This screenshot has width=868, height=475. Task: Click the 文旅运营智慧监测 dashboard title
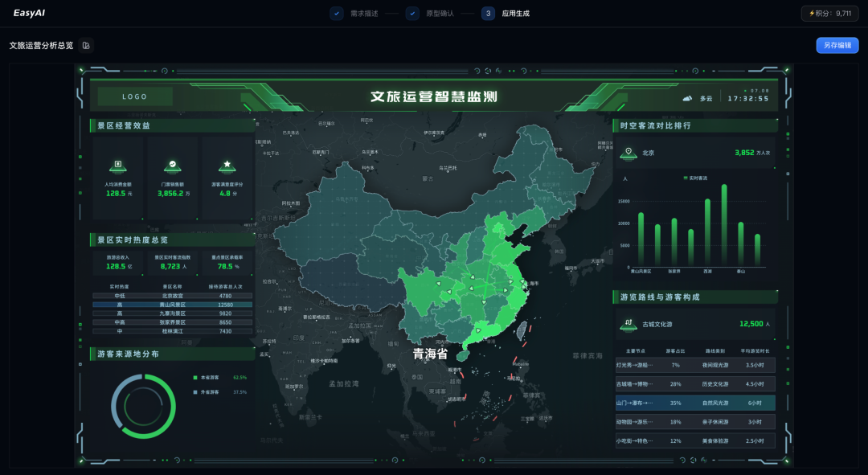(x=434, y=96)
